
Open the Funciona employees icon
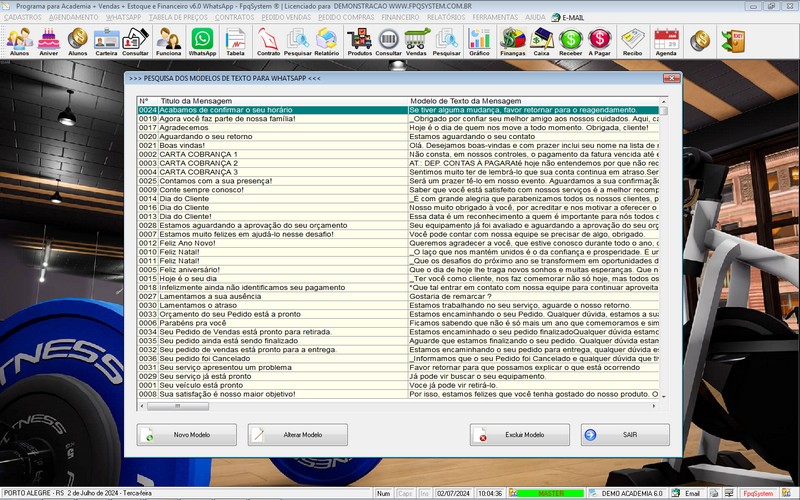[x=168, y=41]
